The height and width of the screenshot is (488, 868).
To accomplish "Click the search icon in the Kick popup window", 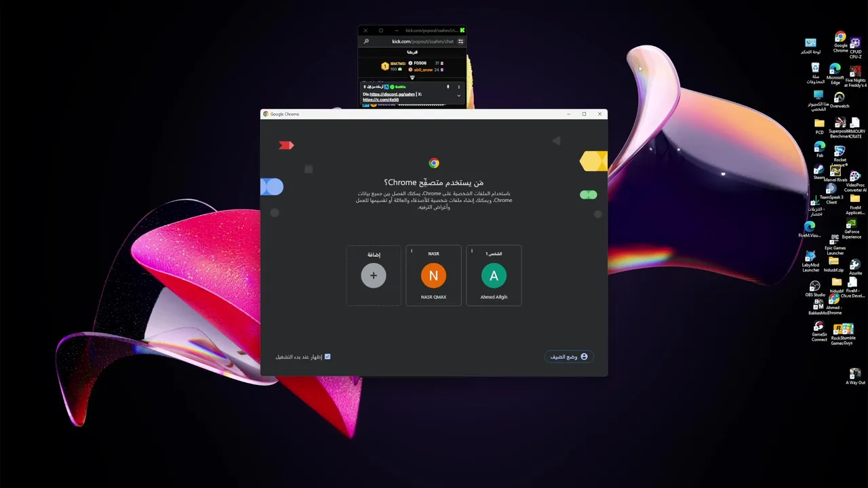I will pos(366,41).
